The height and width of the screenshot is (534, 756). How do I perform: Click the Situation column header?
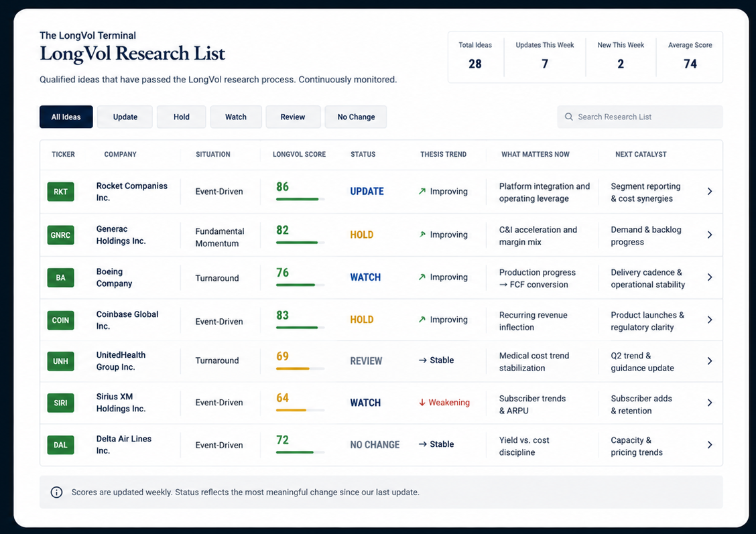[x=212, y=154]
